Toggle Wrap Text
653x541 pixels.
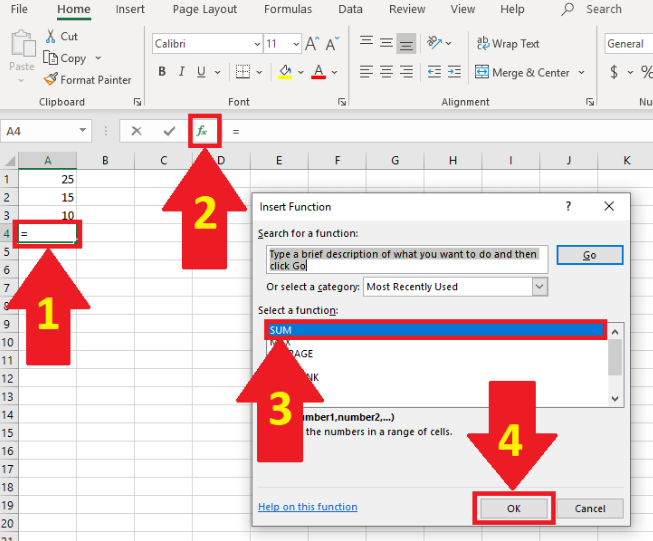coord(507,44)
